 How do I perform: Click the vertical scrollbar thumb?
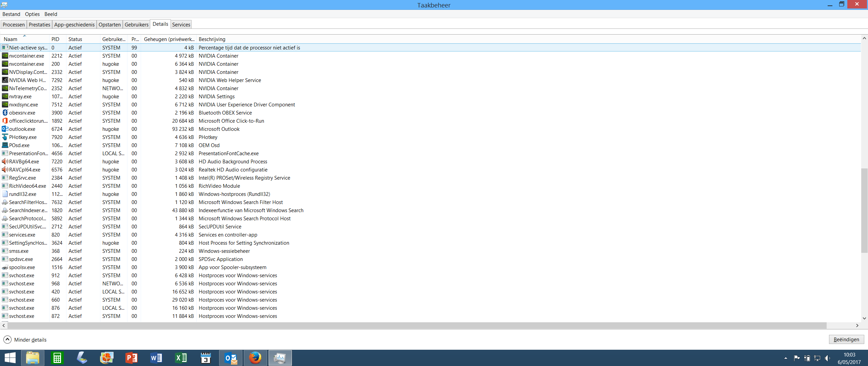pyautogui.click(x=864, y=210)
